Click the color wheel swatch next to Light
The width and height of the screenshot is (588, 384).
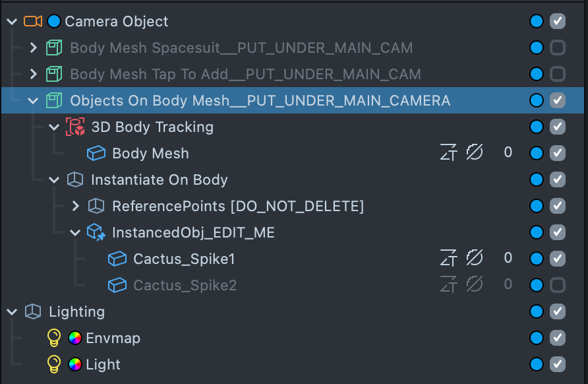[75, 364]
